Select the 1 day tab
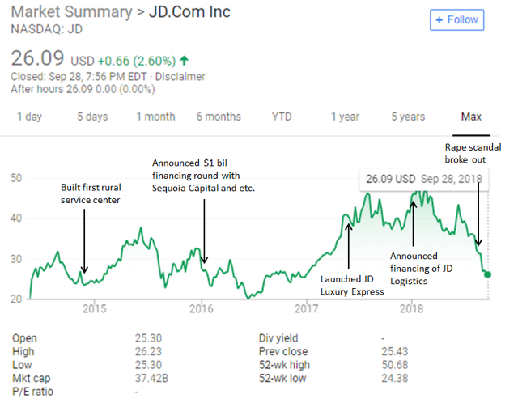This screenshot has width=518, height=420. 29,117
